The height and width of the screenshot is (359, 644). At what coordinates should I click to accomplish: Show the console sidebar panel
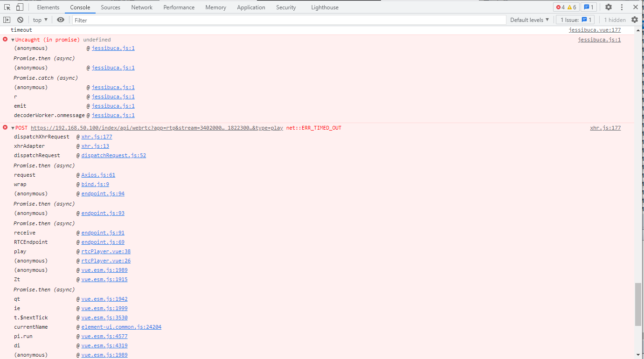(7, 20)
